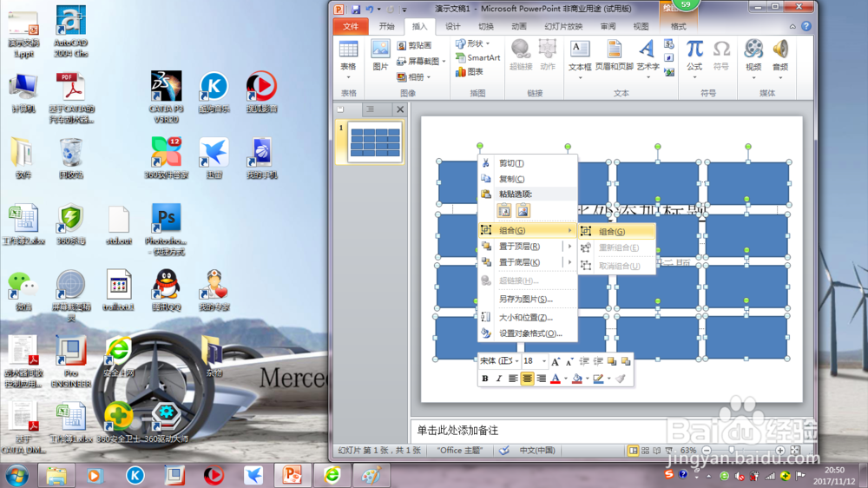868x488 pixels.
Task: Open font size 18 dropdown
Action: click(544, 361)
